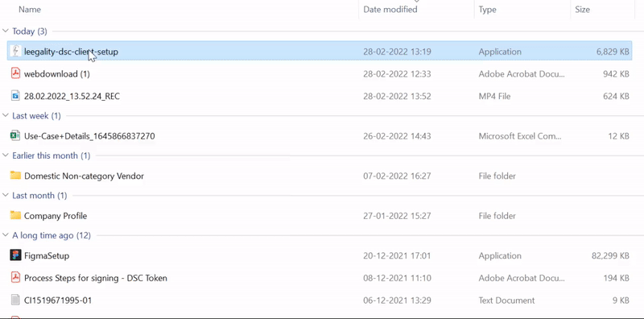Sort files by the Type column header

tap(487, 9)
